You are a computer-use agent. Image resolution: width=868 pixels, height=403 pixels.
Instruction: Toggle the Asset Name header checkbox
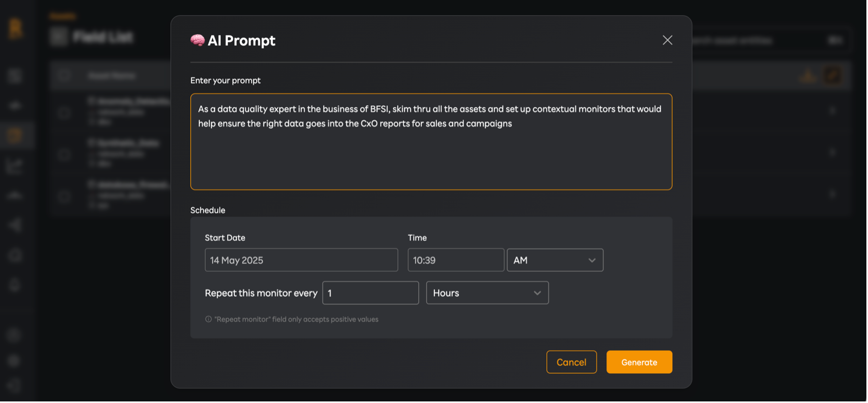(64, 76)
